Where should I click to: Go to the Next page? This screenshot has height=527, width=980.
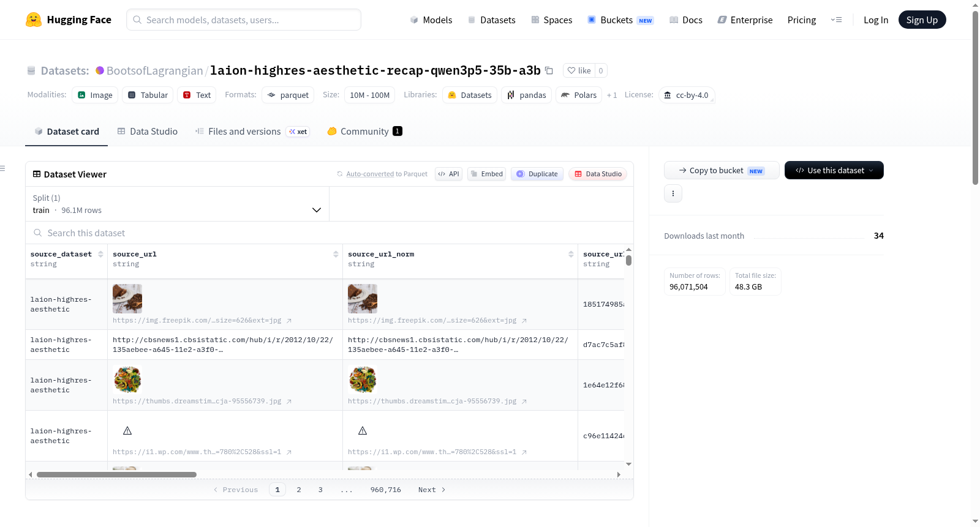tap(432, 490)
